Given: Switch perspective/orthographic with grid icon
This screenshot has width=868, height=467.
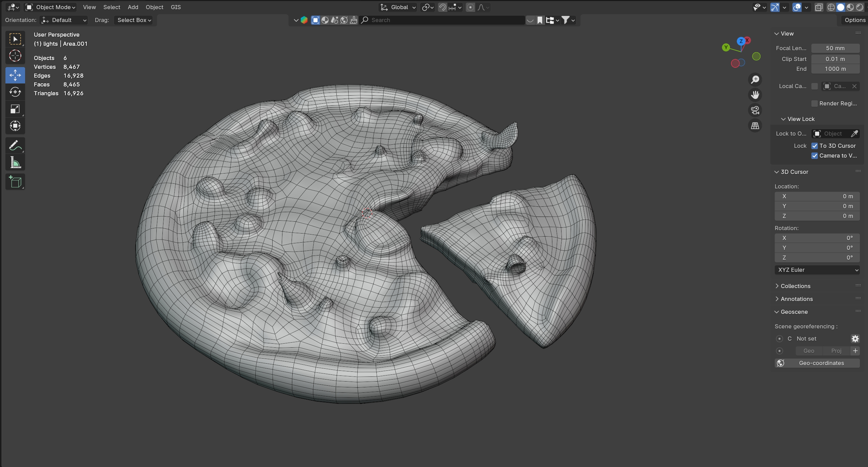Looking at the screenshot, I should pyautogui.click(x=755, y=126).
